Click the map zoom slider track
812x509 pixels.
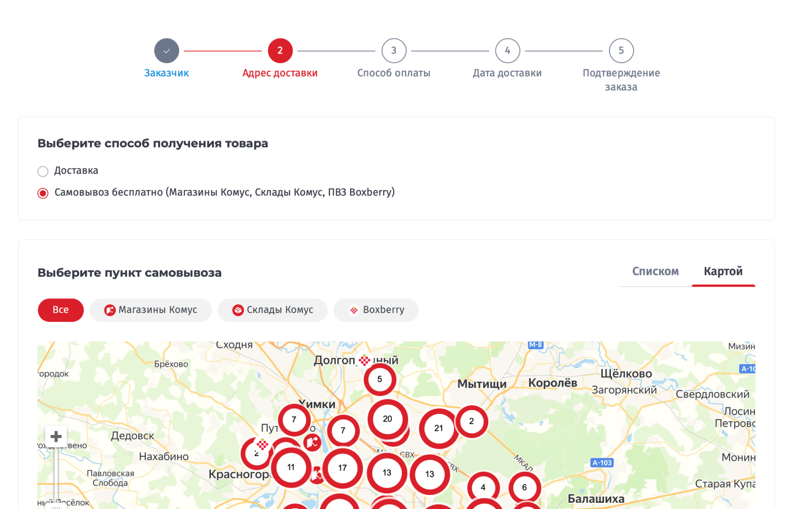point(56,476)
